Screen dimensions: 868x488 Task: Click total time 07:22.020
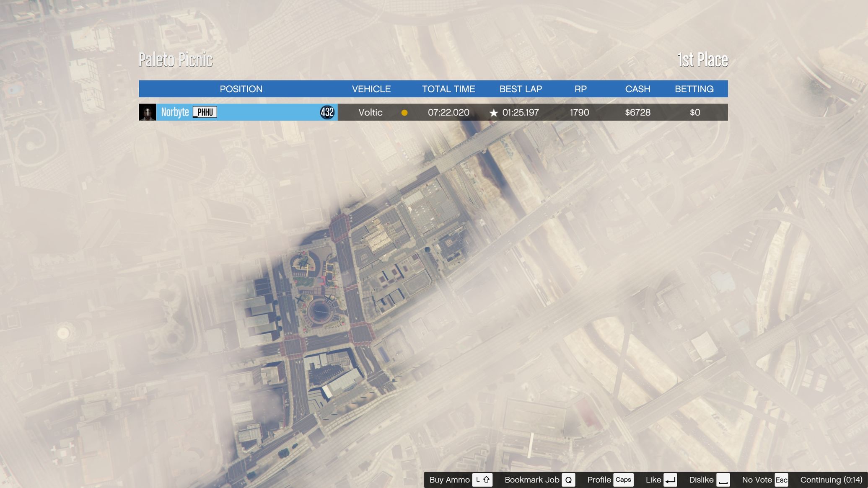coord(448,112)
